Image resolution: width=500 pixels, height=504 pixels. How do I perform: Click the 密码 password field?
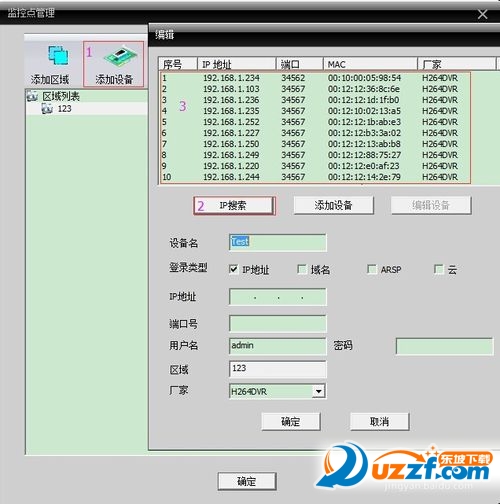click(444, 346)
